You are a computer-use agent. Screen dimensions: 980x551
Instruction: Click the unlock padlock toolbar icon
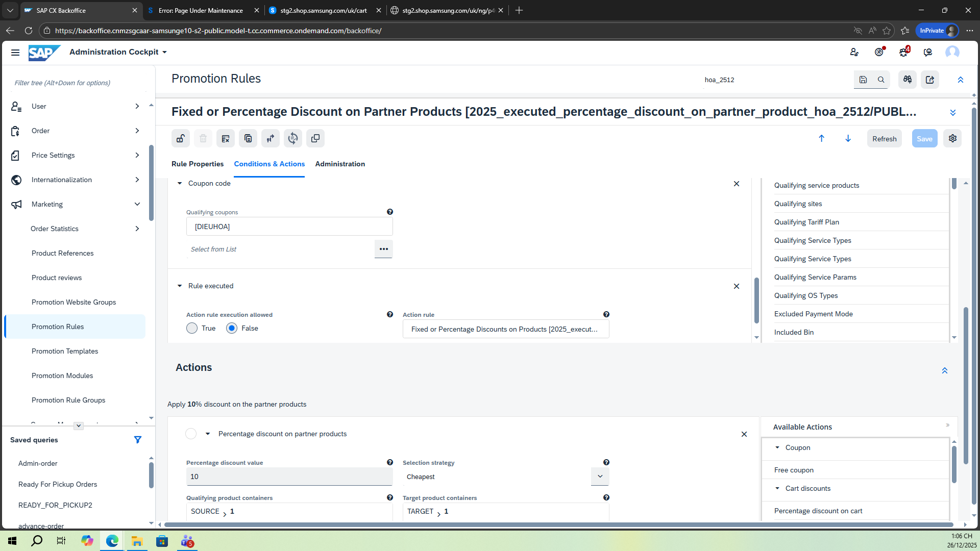point(181,138)
